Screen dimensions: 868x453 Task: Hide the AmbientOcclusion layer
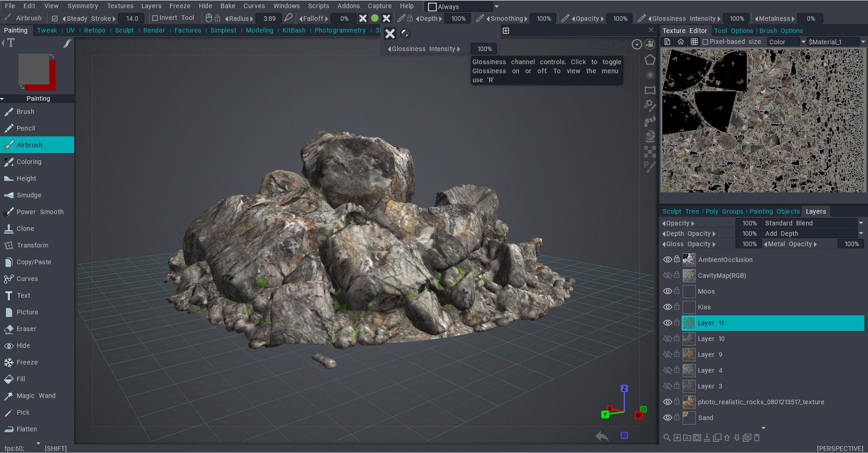point(667,260)
